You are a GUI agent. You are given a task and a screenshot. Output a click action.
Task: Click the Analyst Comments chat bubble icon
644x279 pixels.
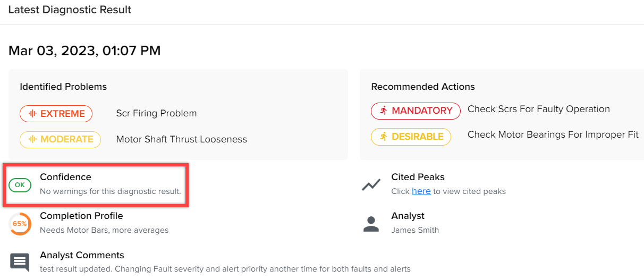coord(20,262)
